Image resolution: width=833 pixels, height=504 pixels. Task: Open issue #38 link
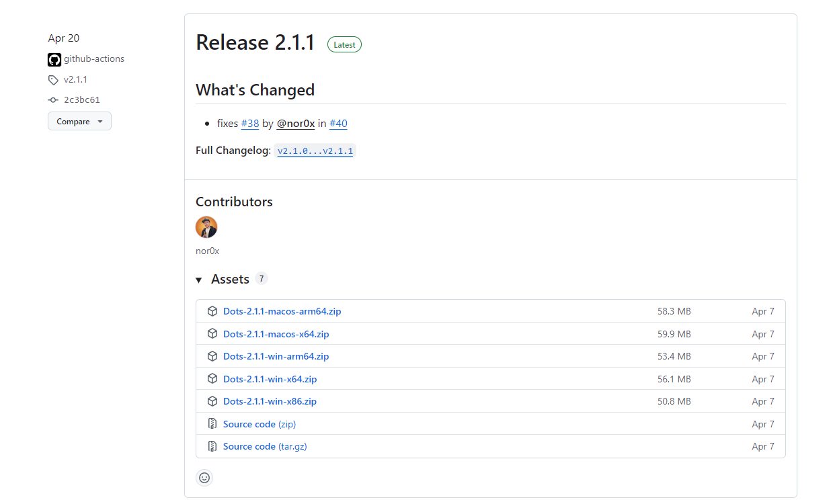tap(250, 124)
